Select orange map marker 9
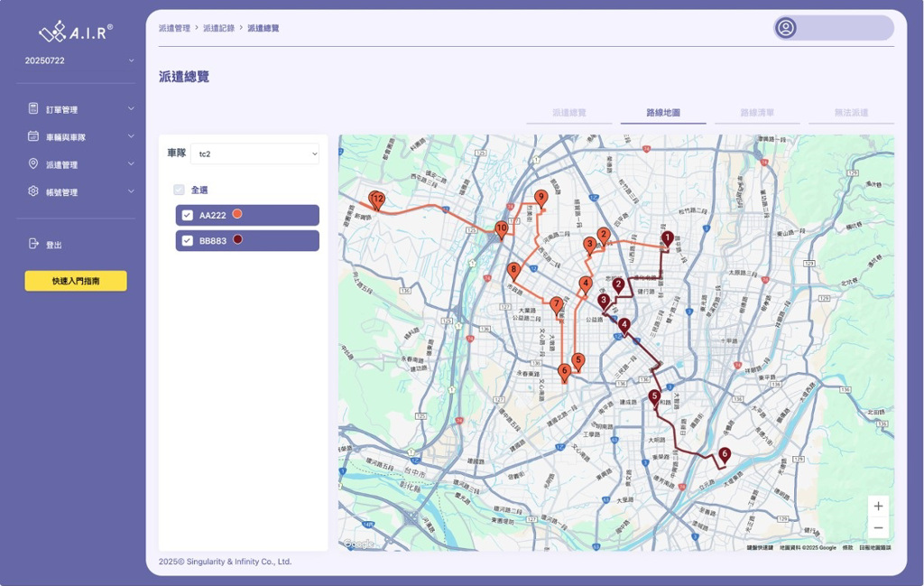Image resolution: width=924 pixels, height=586 pixels. point(541,199)
